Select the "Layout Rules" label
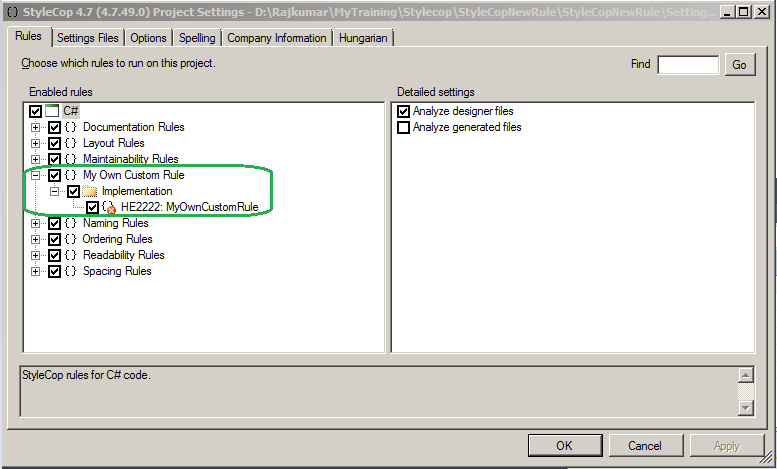Viewport: 777px width, 469px height. pyautogui.click(x=114, y=143)
